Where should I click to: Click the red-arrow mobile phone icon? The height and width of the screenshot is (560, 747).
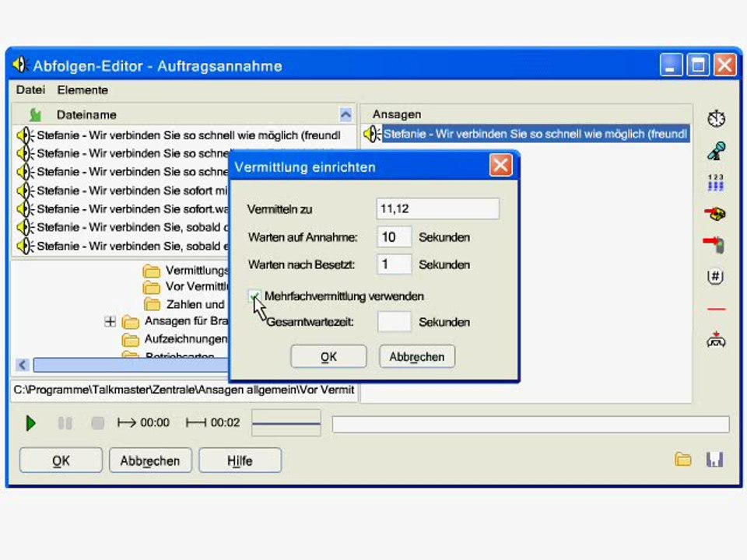(714, 244)
